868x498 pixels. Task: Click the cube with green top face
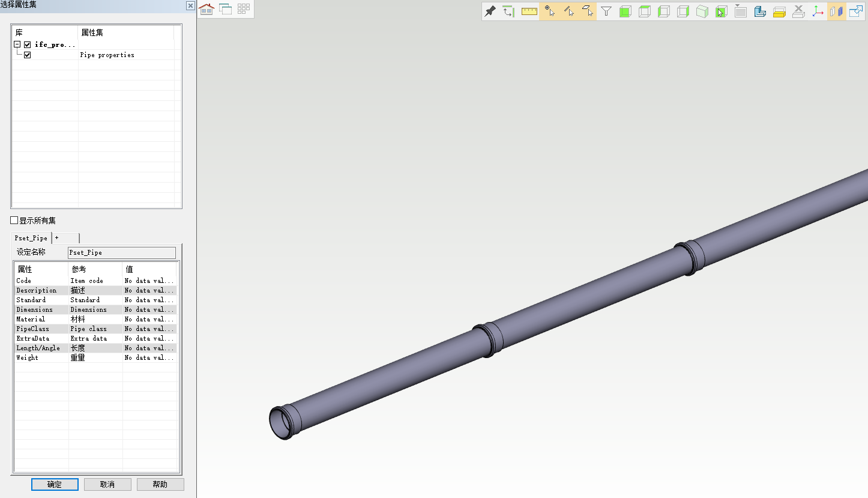click(645, 11)
